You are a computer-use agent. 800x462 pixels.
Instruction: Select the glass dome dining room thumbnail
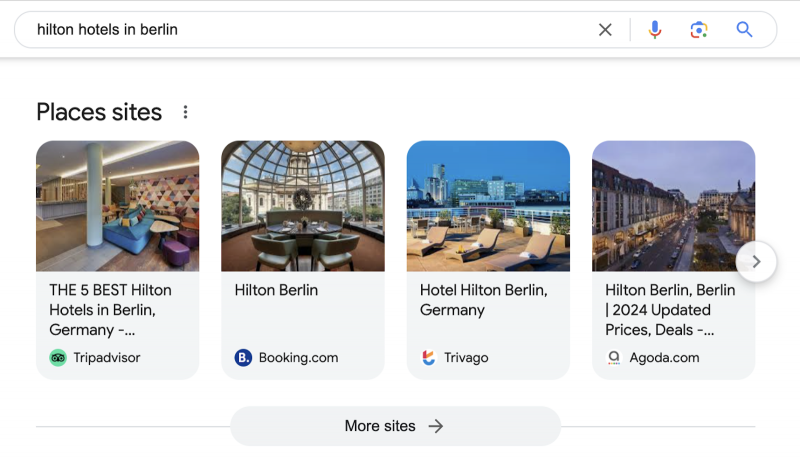coord(303,206)
